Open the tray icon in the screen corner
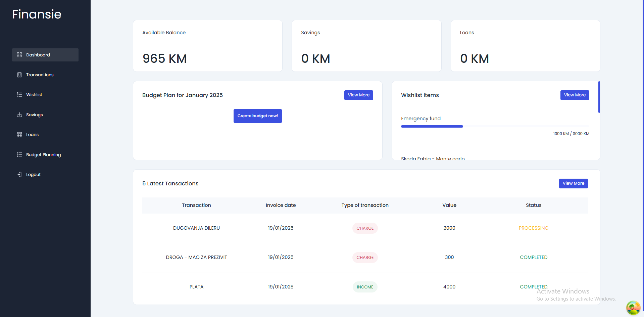Image resolution: width=644 pixels, height=317 pixels. [633, 307]
